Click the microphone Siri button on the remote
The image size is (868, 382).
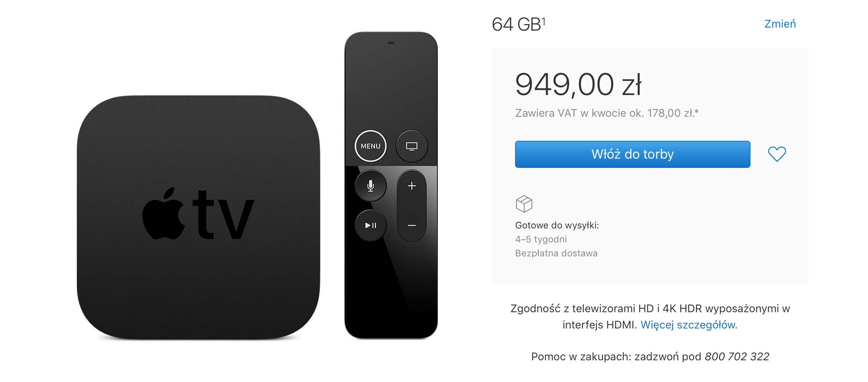click(x=370, y=186)
